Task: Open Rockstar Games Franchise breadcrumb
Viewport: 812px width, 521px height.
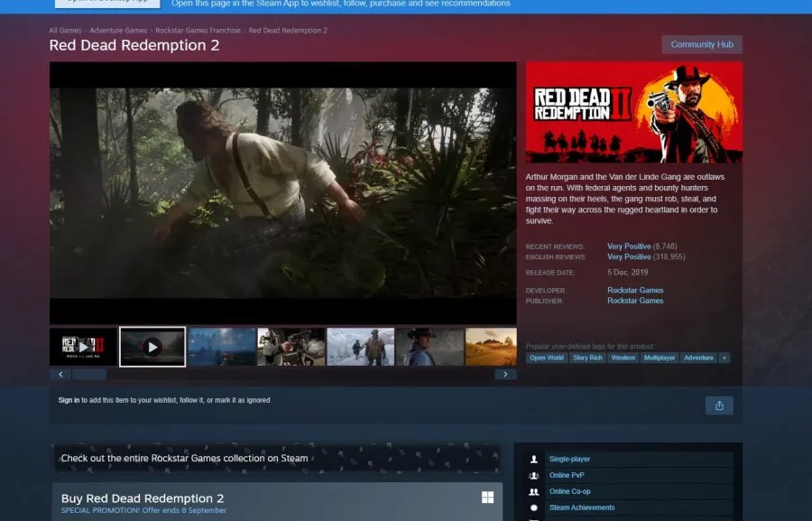Action: tap(198, 31)
